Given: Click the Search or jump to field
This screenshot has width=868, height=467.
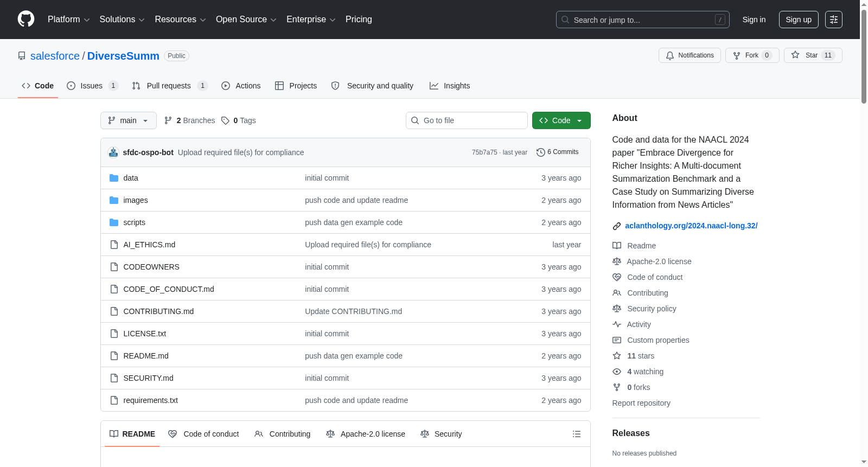Looking at the screenshot, I should pos(643,20).
